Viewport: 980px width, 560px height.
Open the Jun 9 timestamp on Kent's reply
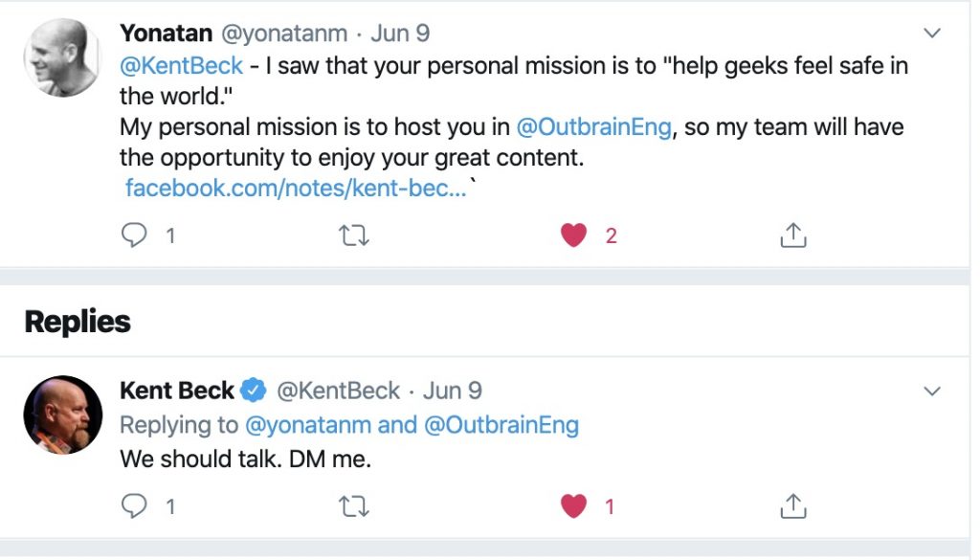[x=453, y=391]
